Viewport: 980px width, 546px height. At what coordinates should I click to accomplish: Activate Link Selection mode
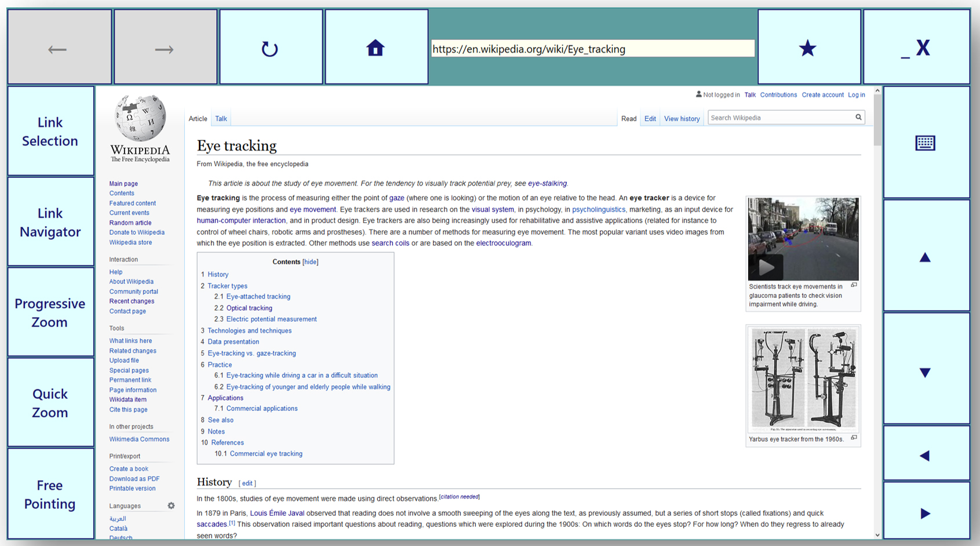50,131
